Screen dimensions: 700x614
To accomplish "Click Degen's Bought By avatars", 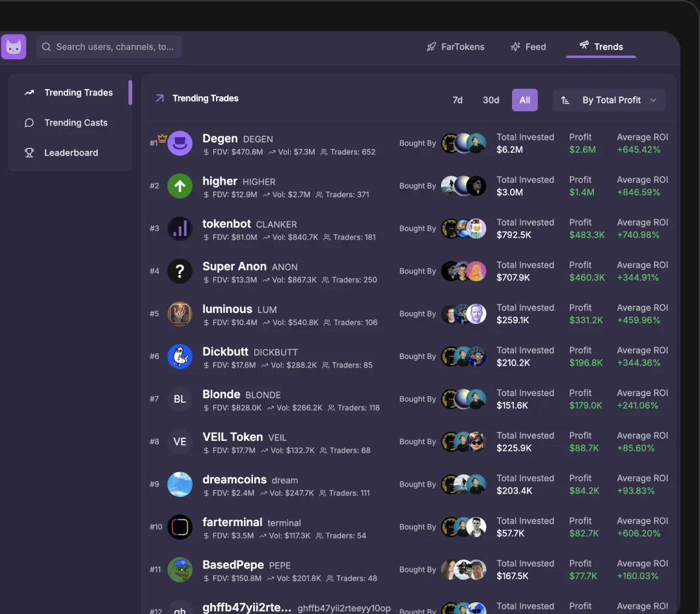I will [x=464, y=143].
